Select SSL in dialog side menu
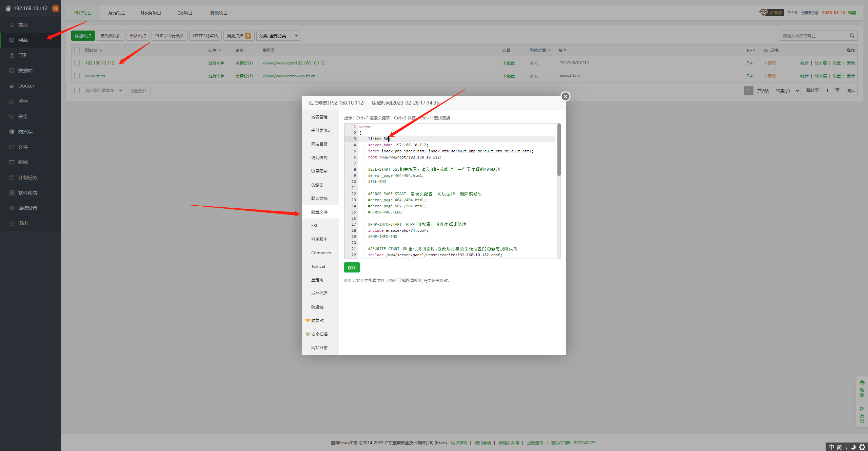The image size is (868, 451). coord(320,225)
